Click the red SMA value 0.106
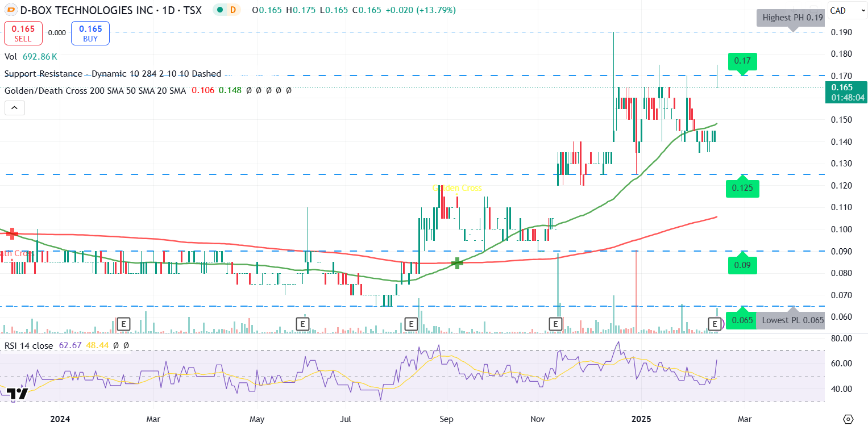 203,90
